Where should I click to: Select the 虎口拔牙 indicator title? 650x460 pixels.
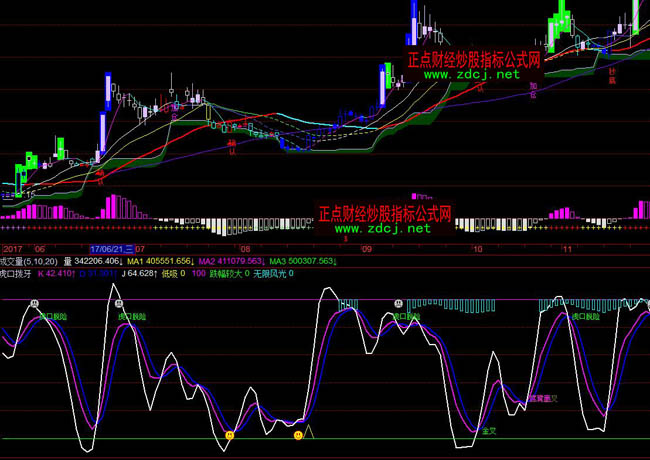pos(16,272)
